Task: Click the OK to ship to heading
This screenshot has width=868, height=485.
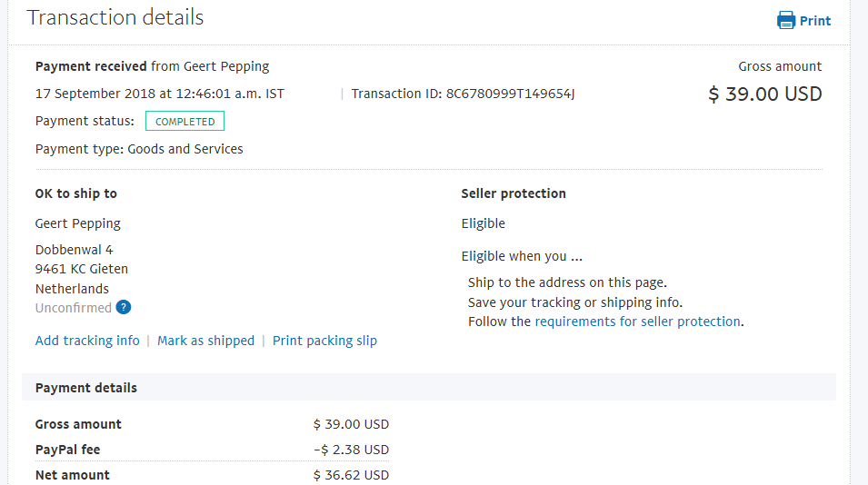Action: 76,193
